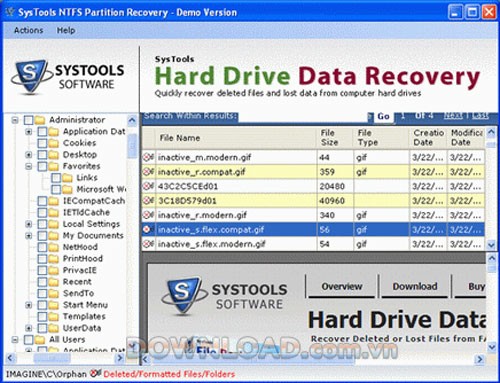Click the NetHood folder icon
The height and width of the screenshot is (383, 500).
point(53,247)
